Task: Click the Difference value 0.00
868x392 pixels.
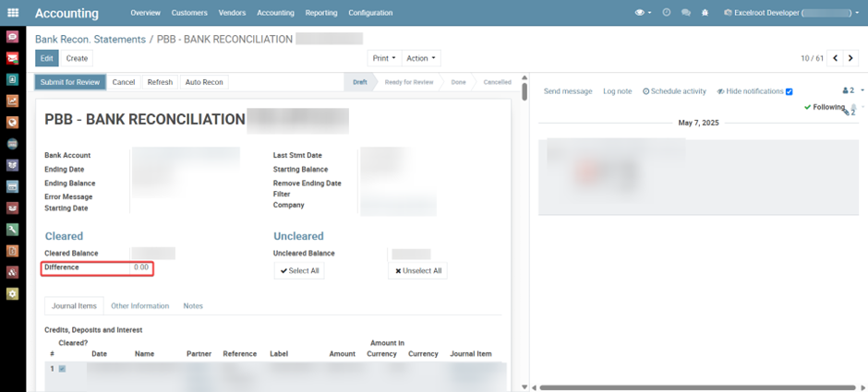Action: 141,267
